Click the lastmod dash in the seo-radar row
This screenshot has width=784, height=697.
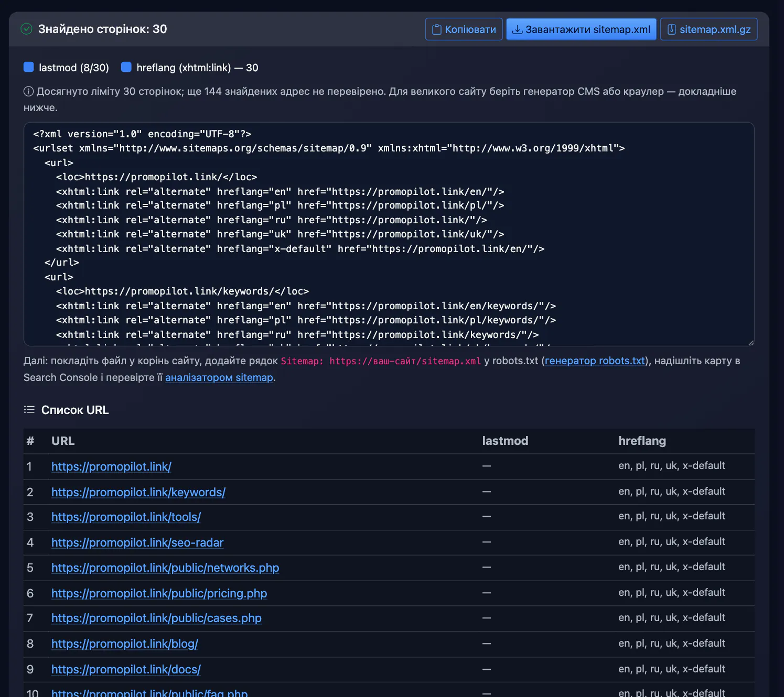pyautogui.click(x=487, y=542)
